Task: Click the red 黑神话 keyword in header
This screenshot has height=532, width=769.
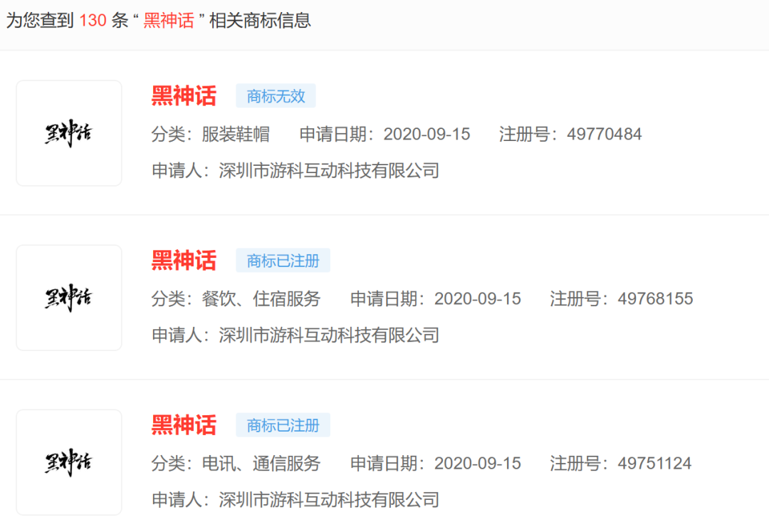Action: point(169,21)
